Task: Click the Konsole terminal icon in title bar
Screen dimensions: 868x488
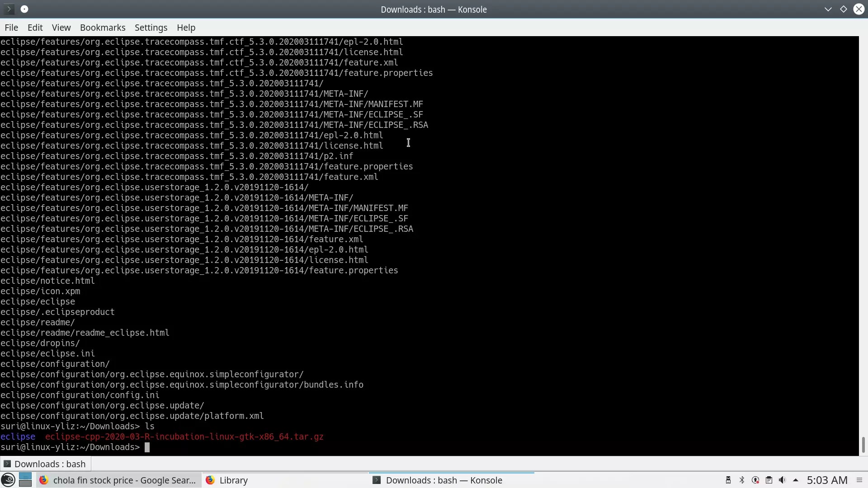Action: (x=9, y=9)
